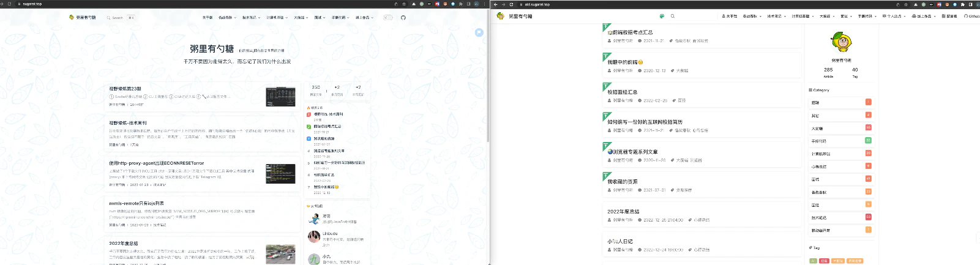Open 技术笔记 menu in right window nav

[776, 17]
